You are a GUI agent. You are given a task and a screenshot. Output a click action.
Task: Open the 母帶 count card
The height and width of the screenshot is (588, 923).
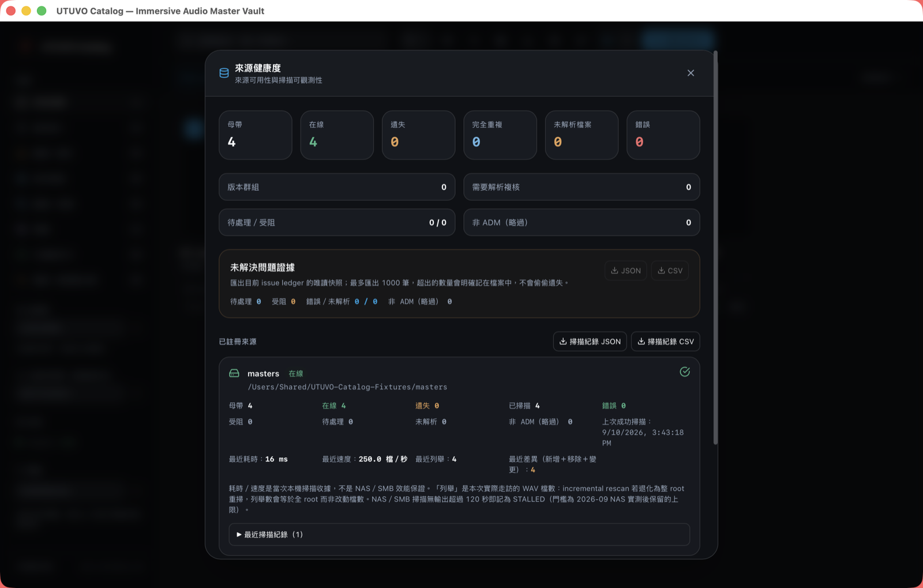[x=256, y=135]
